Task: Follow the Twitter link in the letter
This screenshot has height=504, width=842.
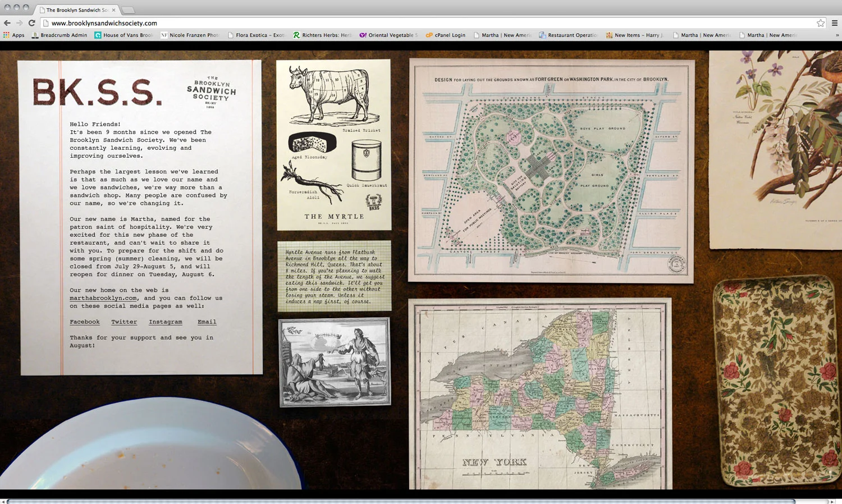Action: point(124,322)
